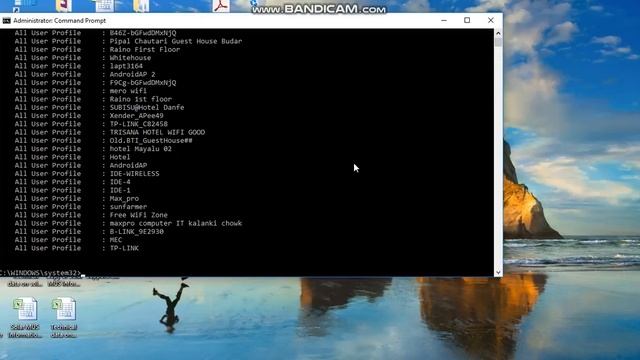
Task: Click the 'Xender_APee49' profile entry
Action: coord(136,116)
